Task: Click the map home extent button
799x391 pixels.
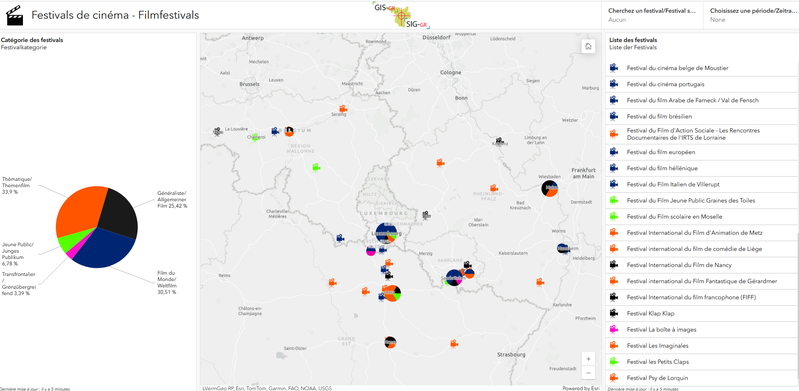Action: point(588,46)
